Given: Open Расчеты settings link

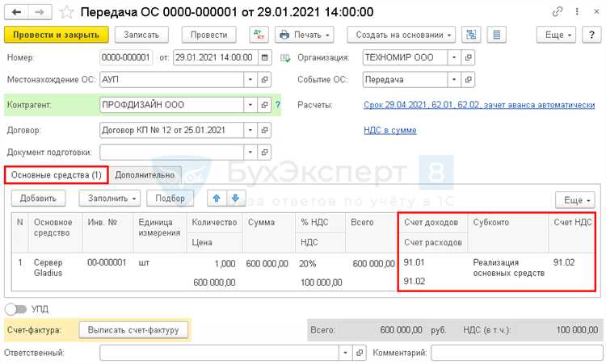Looking at the screenshot, I should click(x=479, y=105).
